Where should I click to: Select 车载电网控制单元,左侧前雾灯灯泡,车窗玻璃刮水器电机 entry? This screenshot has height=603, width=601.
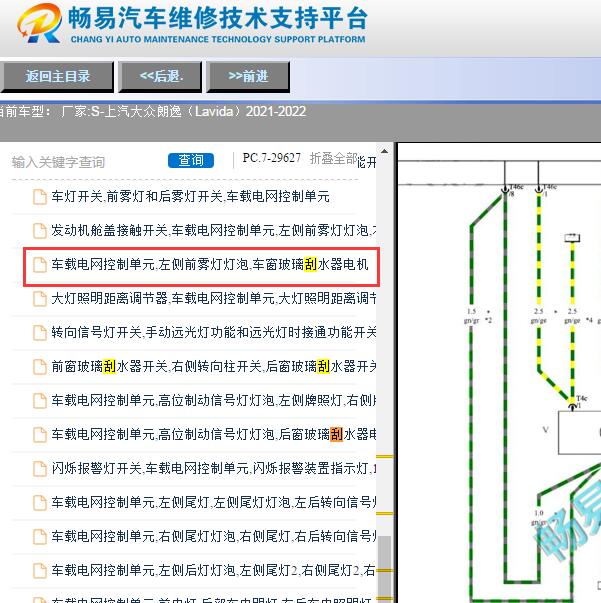coord(210,265)
